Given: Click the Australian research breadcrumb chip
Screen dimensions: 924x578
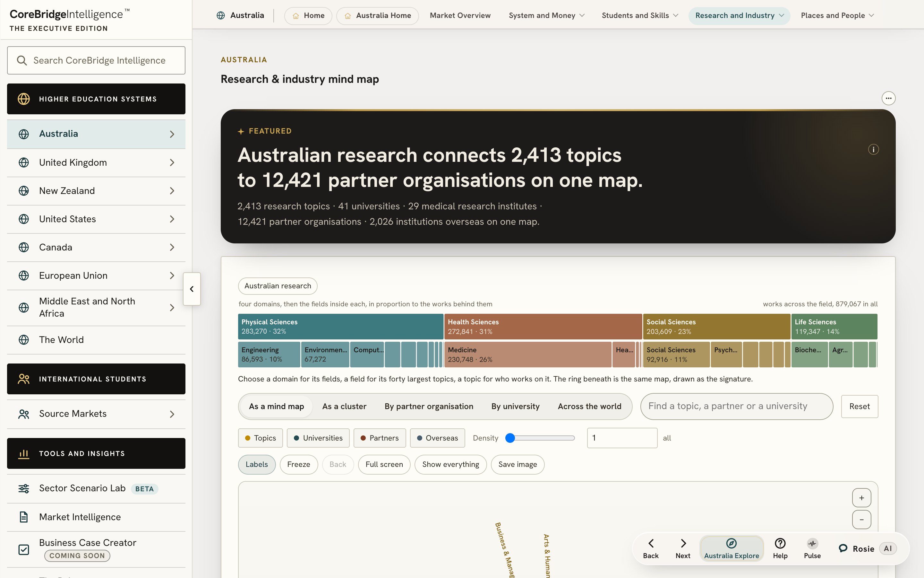Looking at the screenshot, I should [x=278, y=286].
